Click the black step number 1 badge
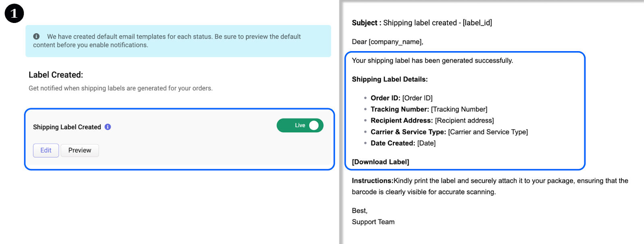The width and height of the screenshot is (644, 244). point(14,14)
